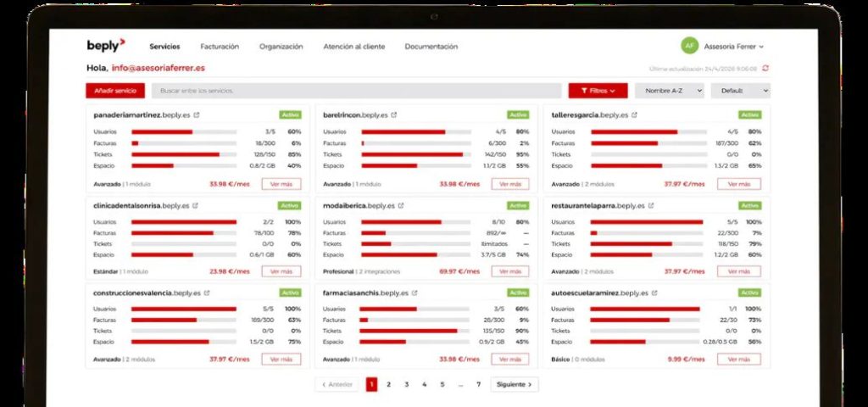Click Ver más for clinicadentalsonrisa

pyautogui.click(x=281, y=272)
